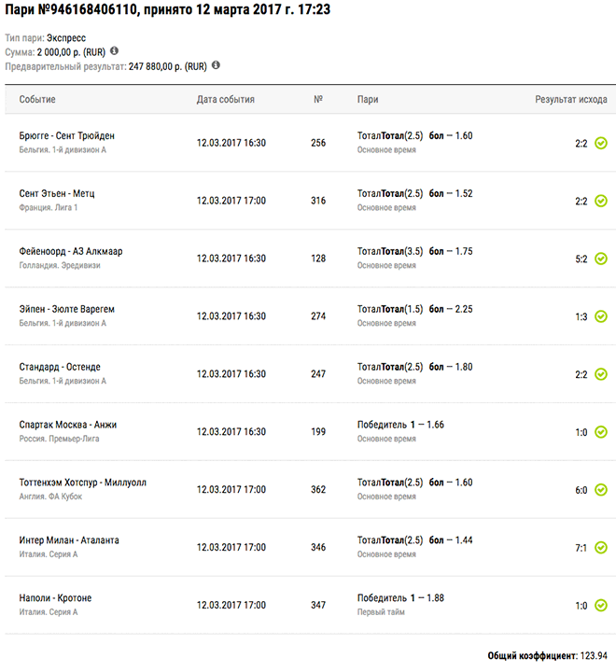
Task: Open the Спартак Москва - Анжи event
Action: coord(68,425)
